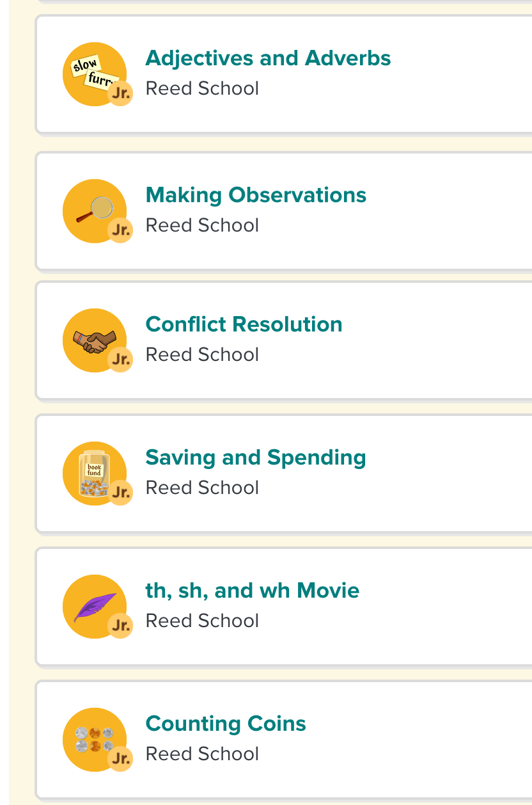The width and height of the screenshot is (532, 805).
Task: Open the Adjectives and Adverbs lesson link
Action: (x=268, y=58)
